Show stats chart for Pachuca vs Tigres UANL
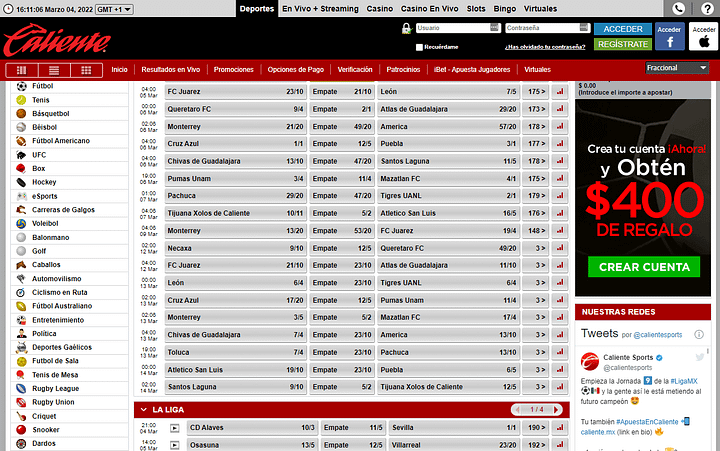The width and height of the screenshot is (720, 451). pos(560,196)
